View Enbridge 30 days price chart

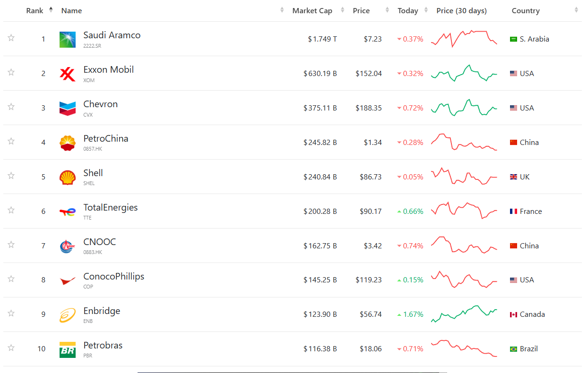[x=464, y=314]
